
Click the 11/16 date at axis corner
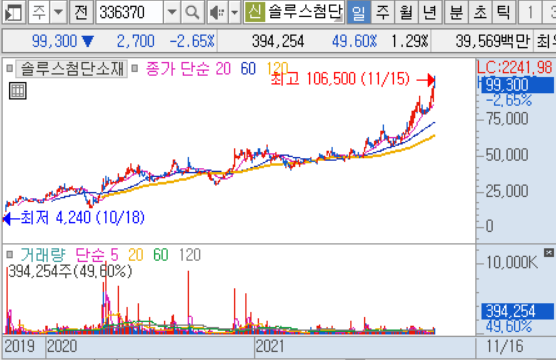point(505,346)
